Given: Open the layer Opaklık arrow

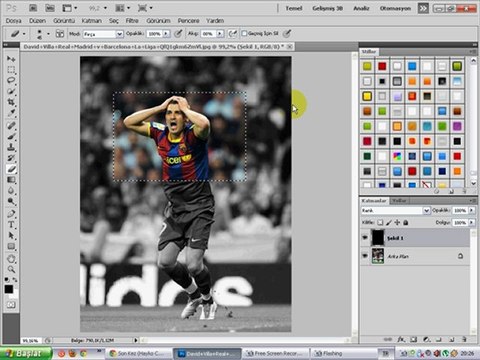Looking at the screenshot, I should coord(472,210).
